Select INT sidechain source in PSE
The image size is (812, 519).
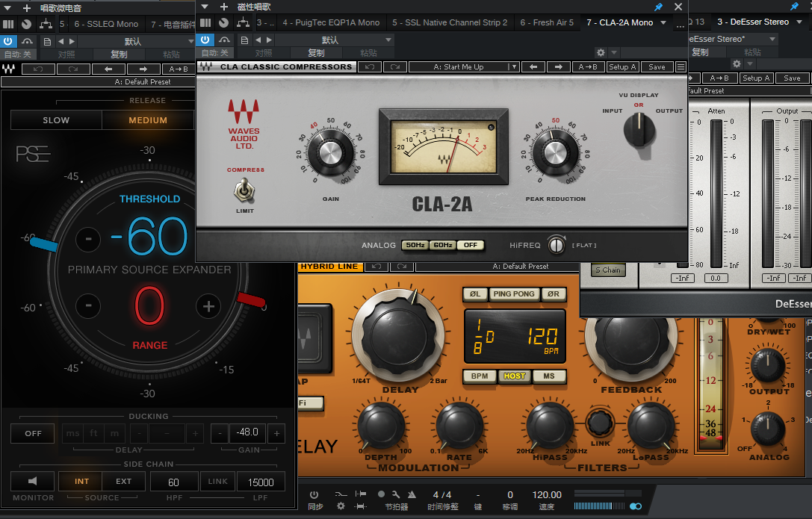tap(81, 481)
